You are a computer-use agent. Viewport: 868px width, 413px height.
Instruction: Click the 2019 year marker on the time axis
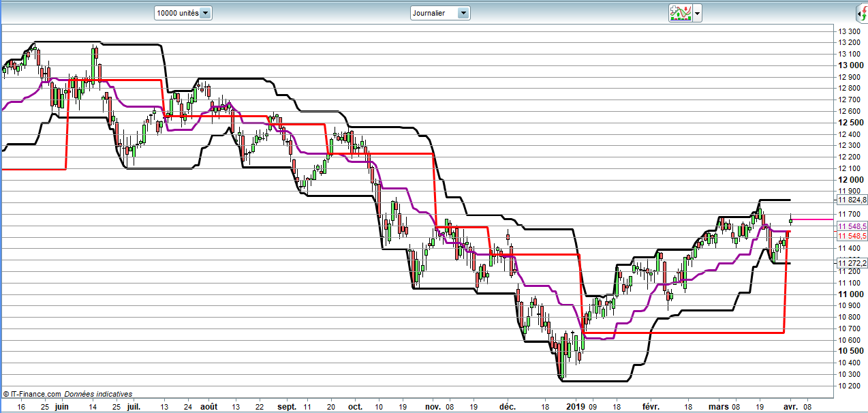[576, 406]
